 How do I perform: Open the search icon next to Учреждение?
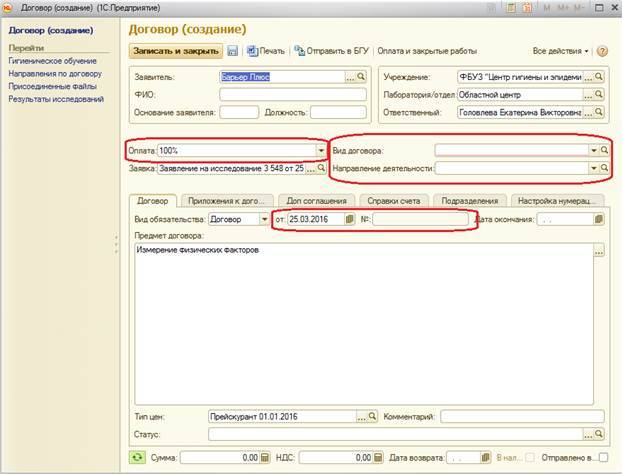point(600,77)
